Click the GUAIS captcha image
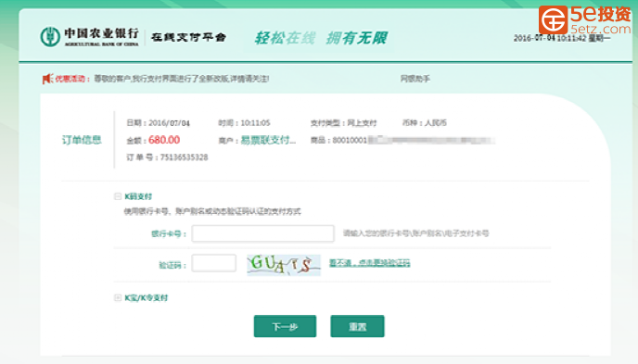The height and width of the screenshot is (364, 638). (x=284, y=265)
